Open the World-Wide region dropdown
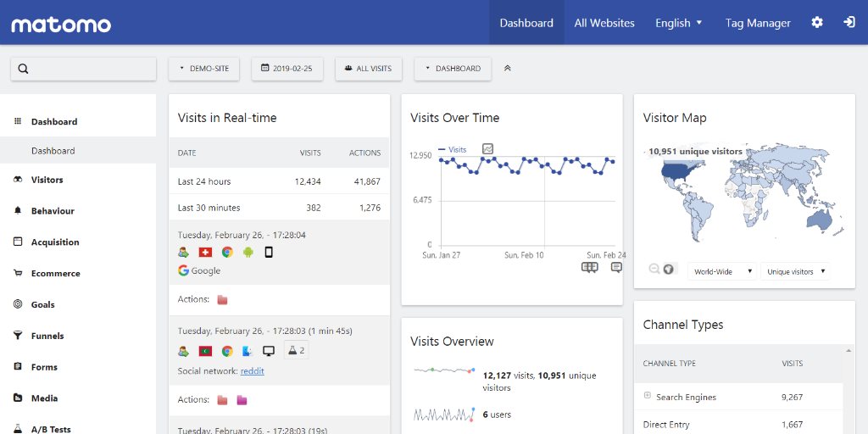 (x=722, y=271)
